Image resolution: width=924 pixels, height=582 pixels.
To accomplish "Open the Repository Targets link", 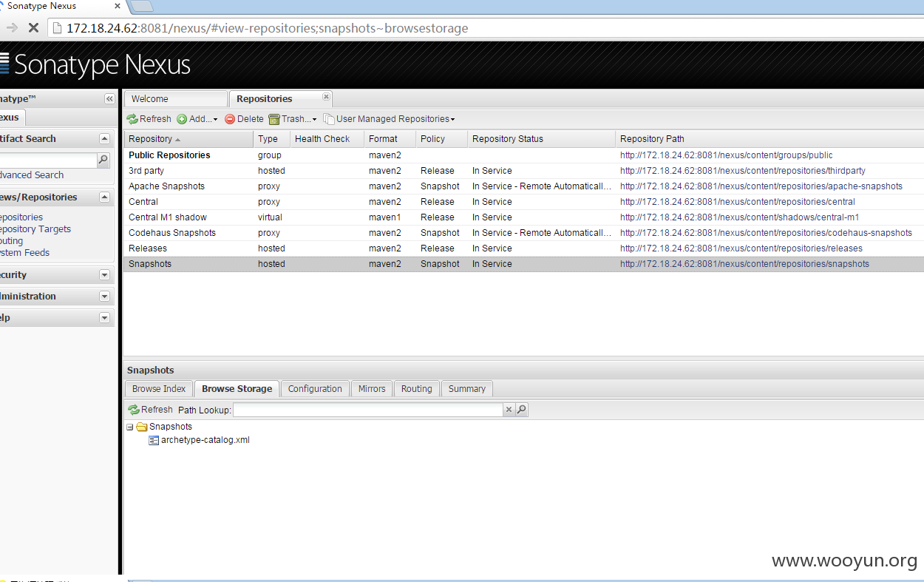I will click(x=35, y=229).
